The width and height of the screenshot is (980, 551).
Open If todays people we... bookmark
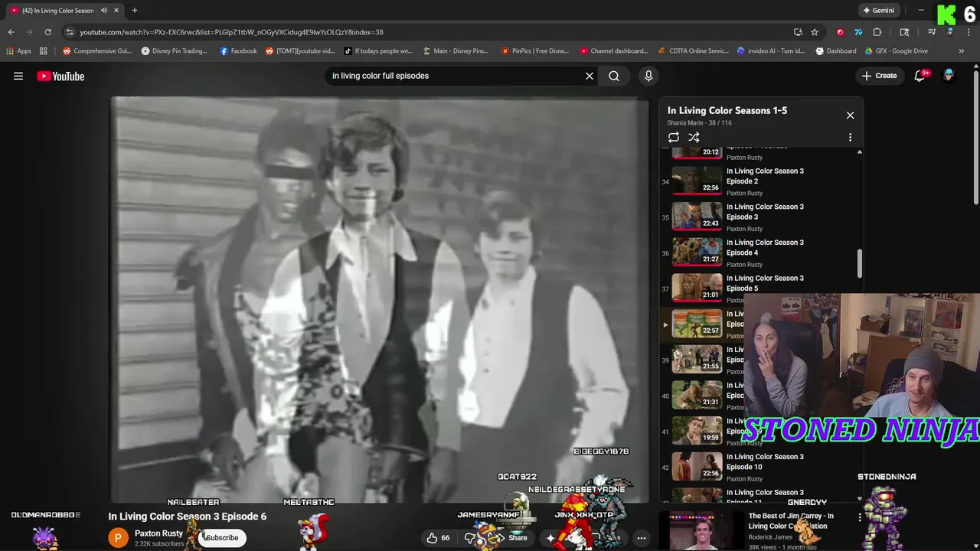(x=378, y=51)
